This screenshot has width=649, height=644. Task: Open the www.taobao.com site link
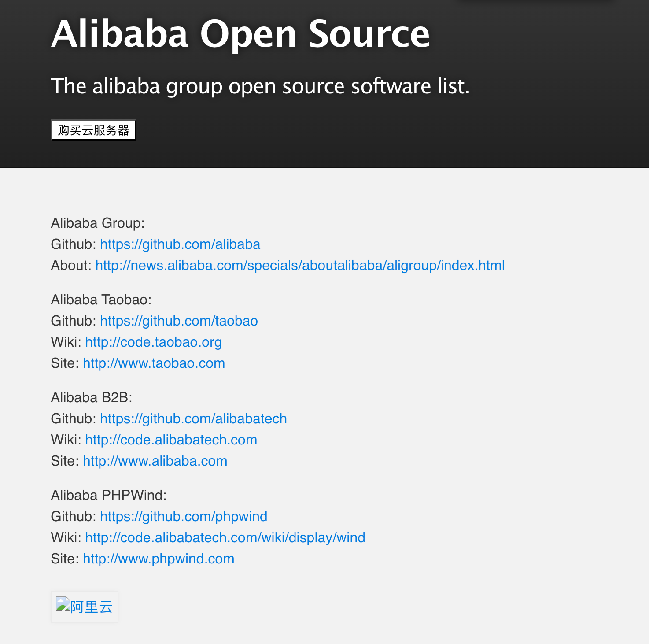153,363
